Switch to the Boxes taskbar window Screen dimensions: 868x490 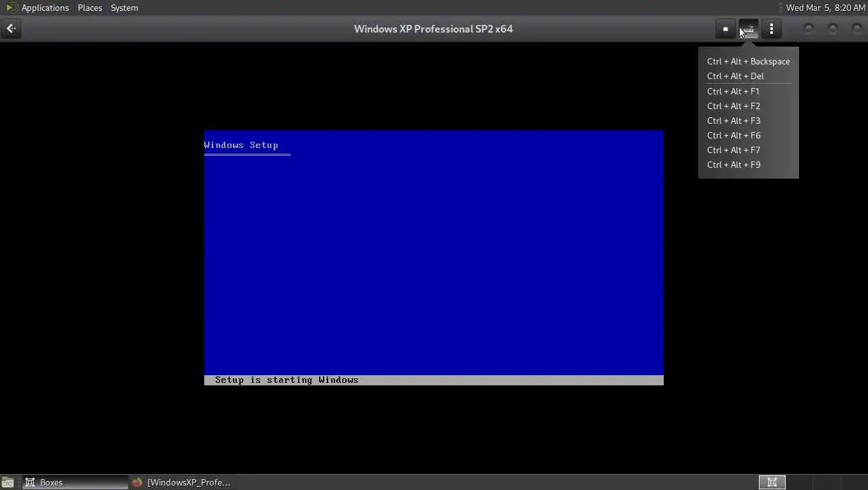pyautogui.click(x=75, y=482)
